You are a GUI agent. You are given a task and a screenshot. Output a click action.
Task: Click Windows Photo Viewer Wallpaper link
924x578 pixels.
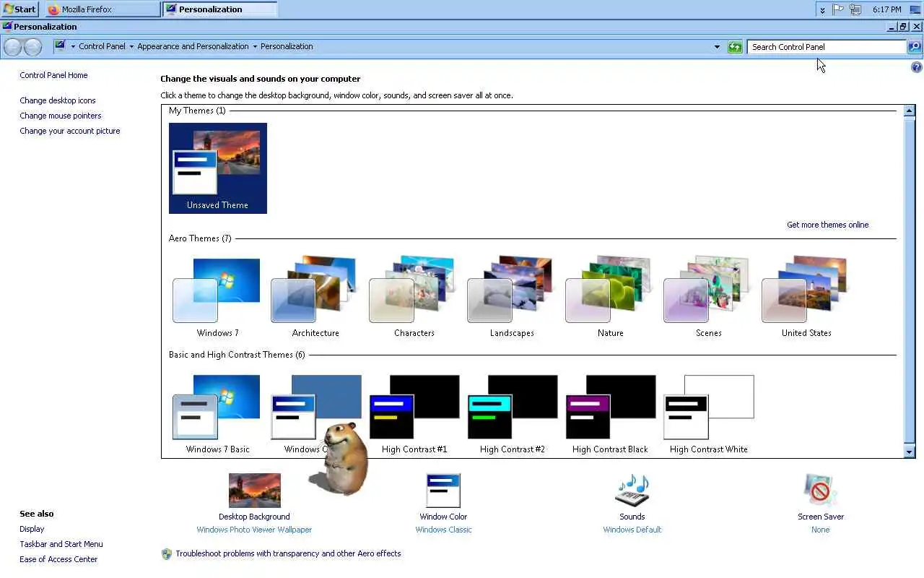(254, 530)
